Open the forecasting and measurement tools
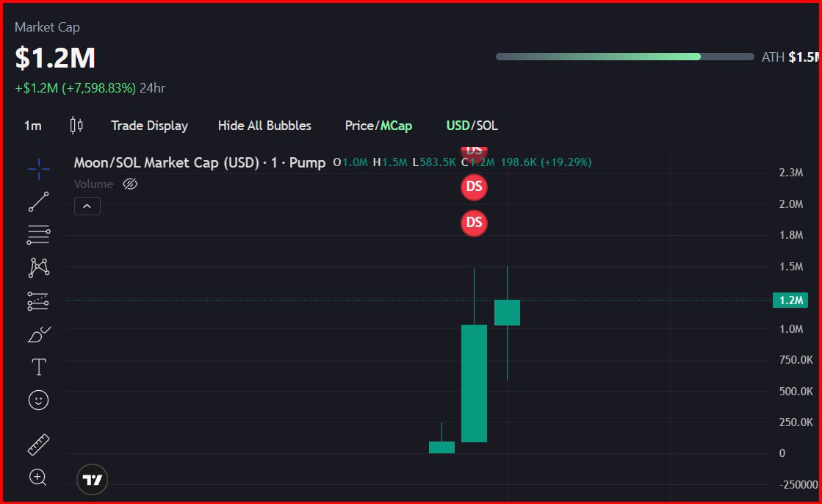822x504 pixels. coord(39,300)
